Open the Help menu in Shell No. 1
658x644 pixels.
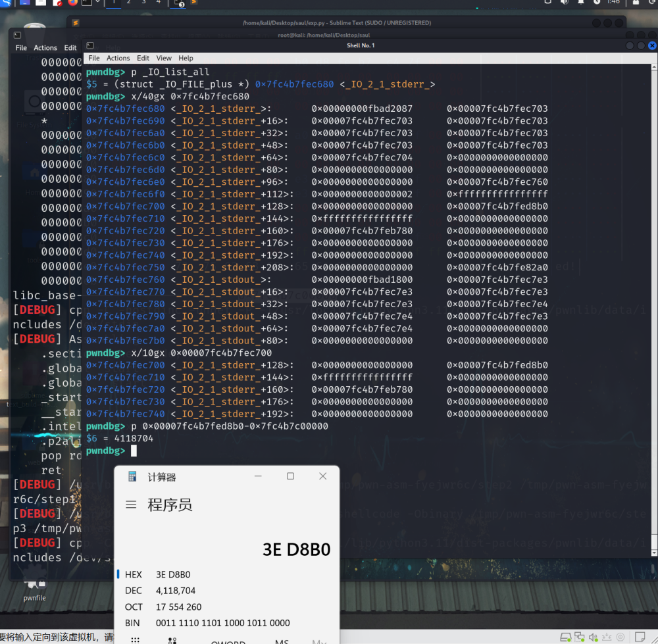(x=186, y=59)
